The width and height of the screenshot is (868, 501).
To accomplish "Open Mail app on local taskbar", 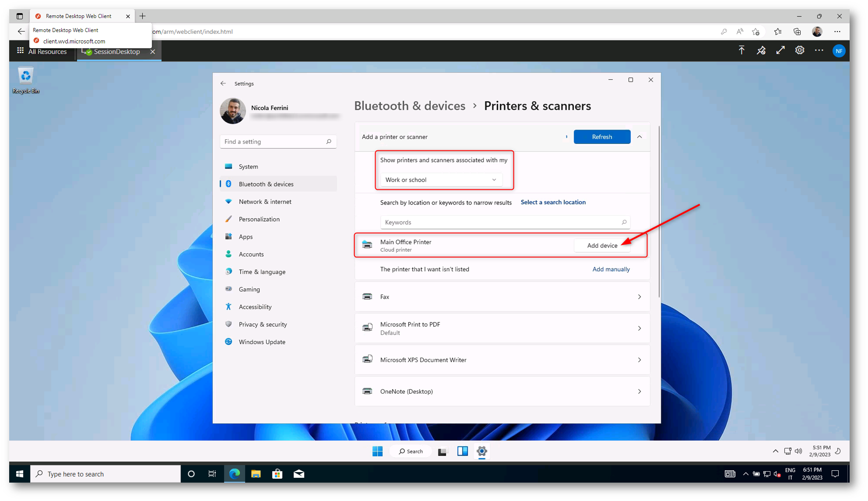I will tap(299, 474).
